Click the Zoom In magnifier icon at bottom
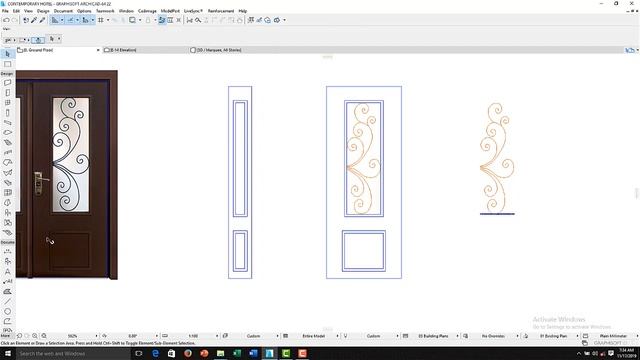The image size is (640, 360). pos(35,336)
